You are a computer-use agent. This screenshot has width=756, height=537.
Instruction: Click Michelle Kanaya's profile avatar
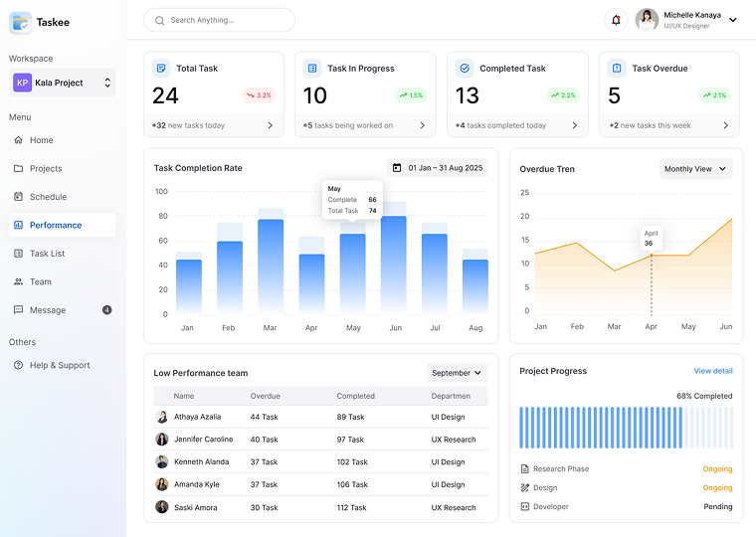point(647,20)
